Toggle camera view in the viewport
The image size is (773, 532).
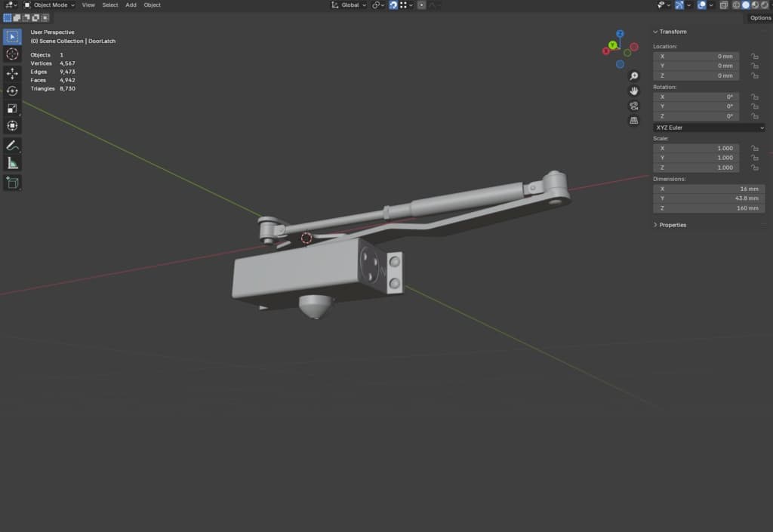click(x=634, y=106)
